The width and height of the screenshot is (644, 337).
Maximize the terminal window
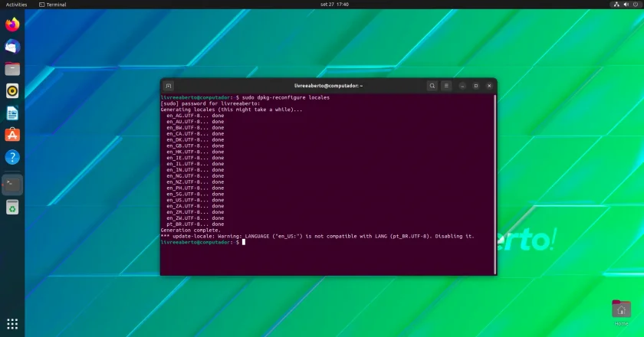tap(476, 86)
